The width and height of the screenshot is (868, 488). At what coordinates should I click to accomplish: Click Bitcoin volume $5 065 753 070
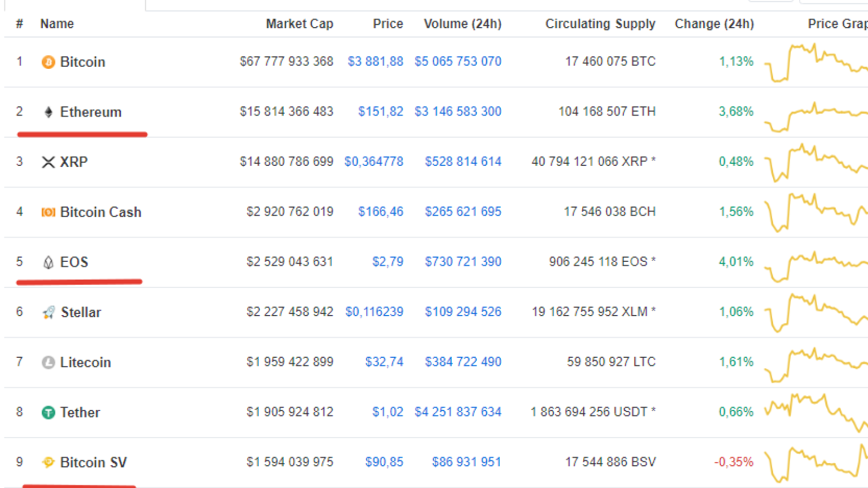(x=458, y=62)
